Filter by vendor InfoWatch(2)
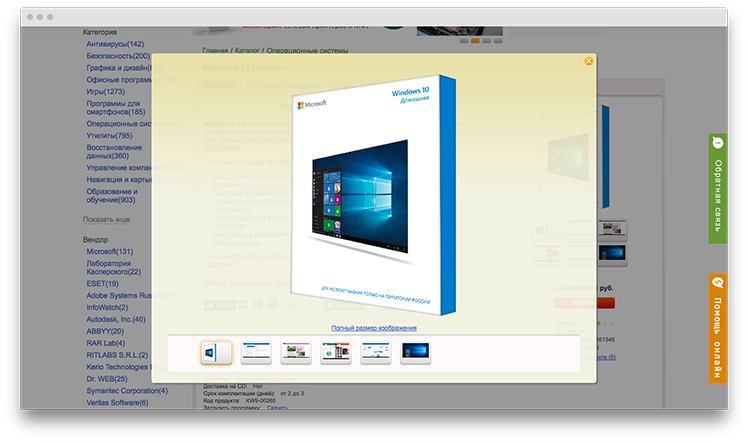748x443 pixels. (107, 307)
